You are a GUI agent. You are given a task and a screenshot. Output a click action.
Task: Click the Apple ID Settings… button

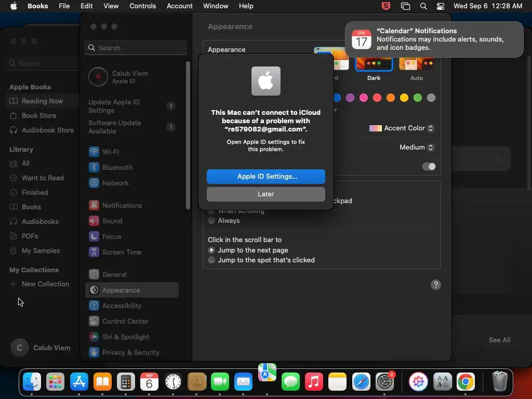[265, 177]
